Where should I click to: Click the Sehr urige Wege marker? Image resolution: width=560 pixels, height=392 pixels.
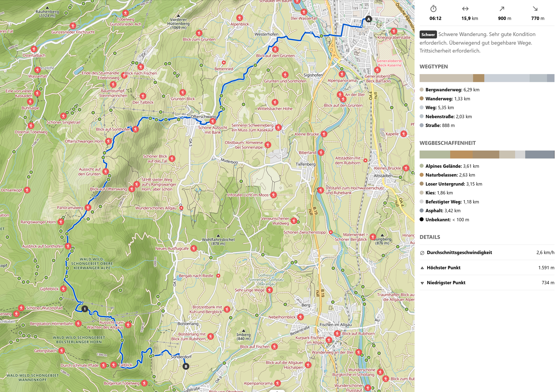tap(270, 290)
